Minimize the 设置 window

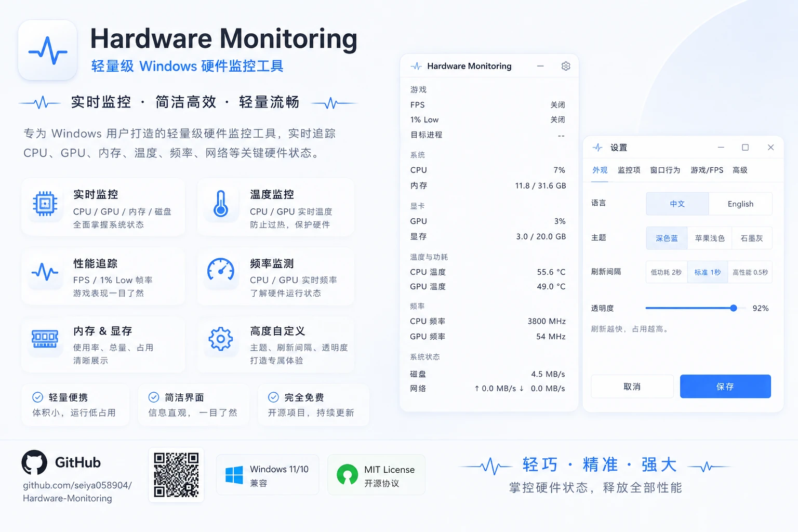click(x=721, y=148)
